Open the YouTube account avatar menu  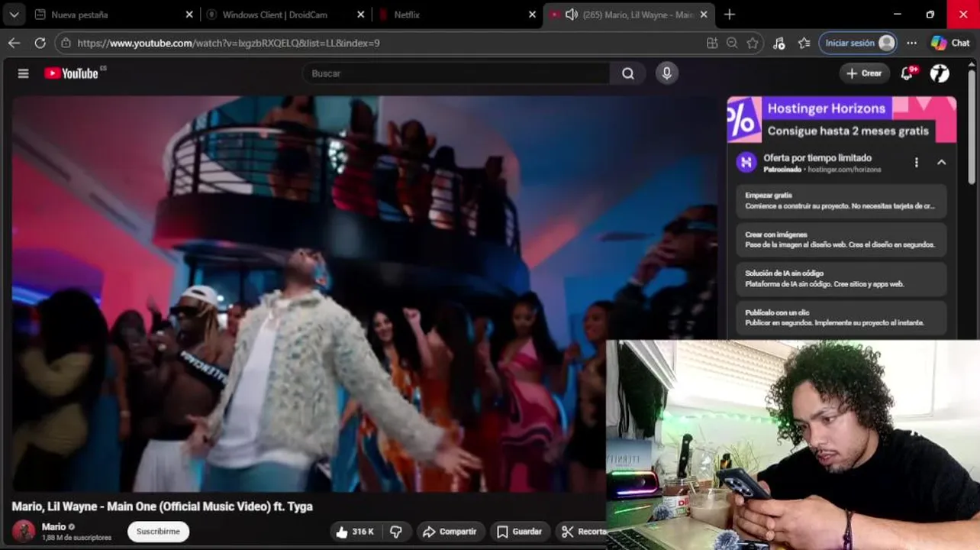[940, 73]
